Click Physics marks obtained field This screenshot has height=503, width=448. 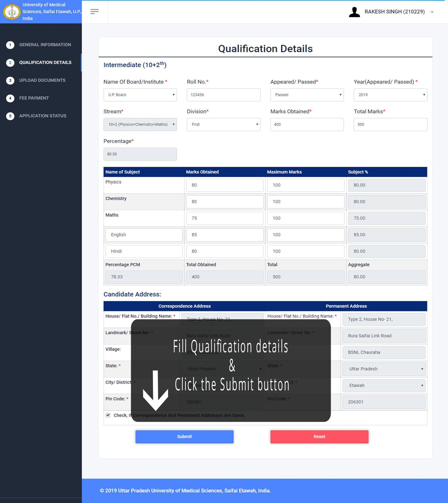(224, 185)
